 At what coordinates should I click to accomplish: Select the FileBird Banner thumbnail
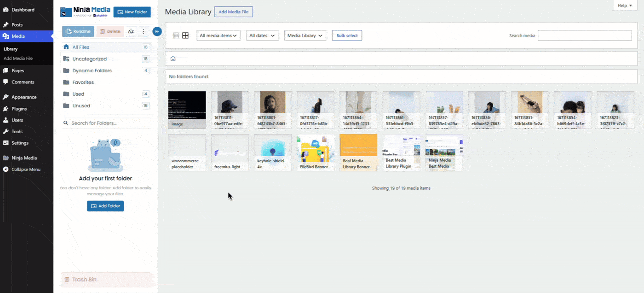[315, 152]
